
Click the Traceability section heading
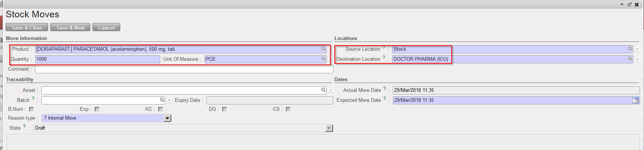point(20,79)
